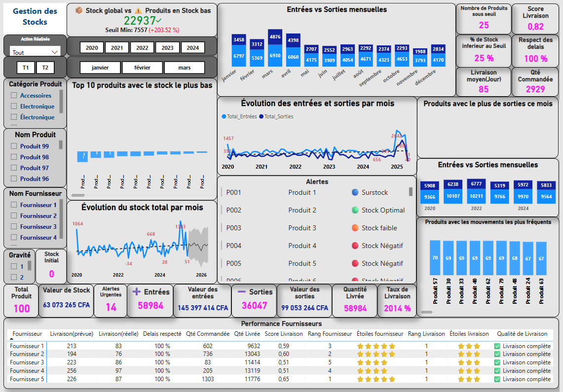Filter by year 2023 button
The width and height of the screenshot is (563, 392).
tap(167, 48)
